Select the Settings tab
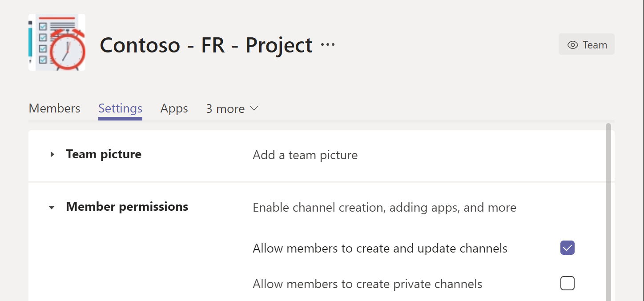 120,108
